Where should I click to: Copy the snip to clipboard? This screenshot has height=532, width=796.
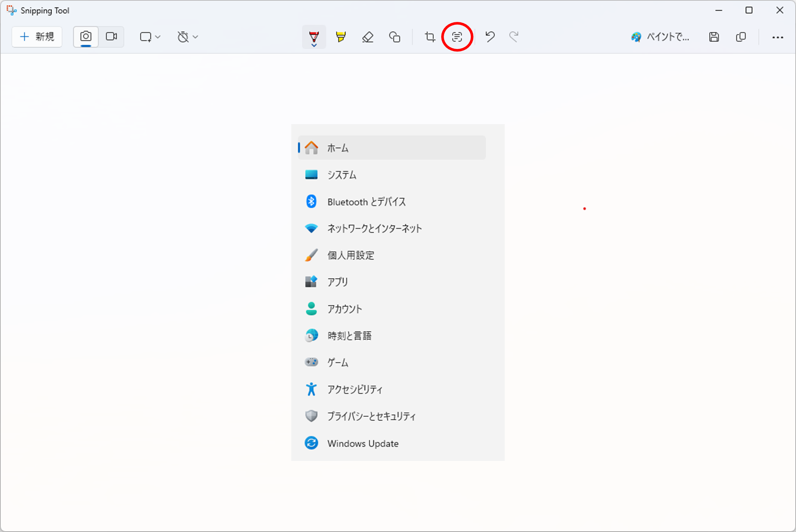click(x=741, y=37)
